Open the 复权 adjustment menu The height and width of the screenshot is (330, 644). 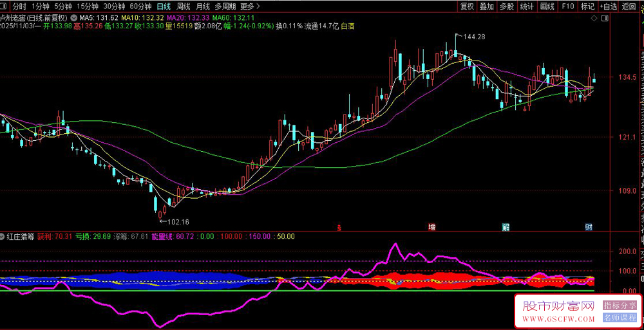click(x=467, y=6)
